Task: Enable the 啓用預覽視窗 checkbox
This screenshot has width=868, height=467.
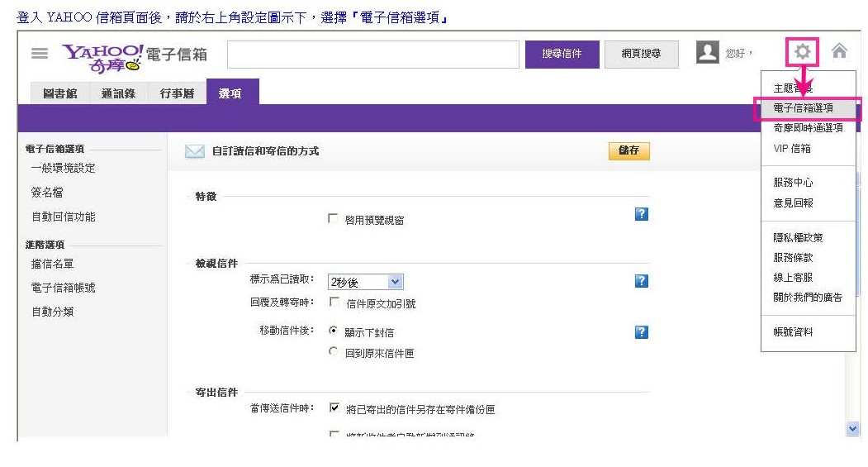Action: point(333,218)
